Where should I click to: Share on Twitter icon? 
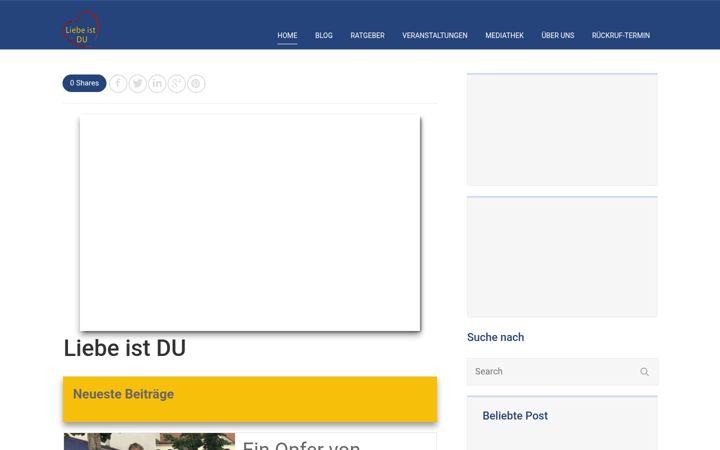138,84
